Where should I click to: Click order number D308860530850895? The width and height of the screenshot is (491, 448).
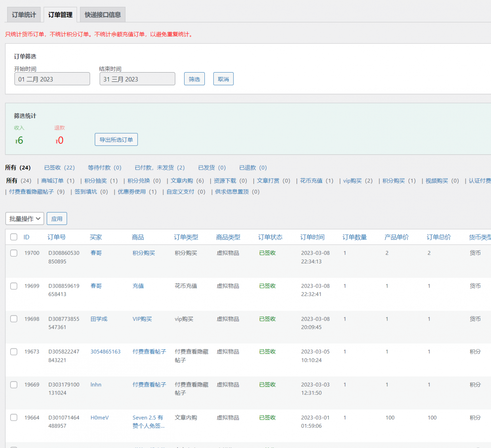64,257
